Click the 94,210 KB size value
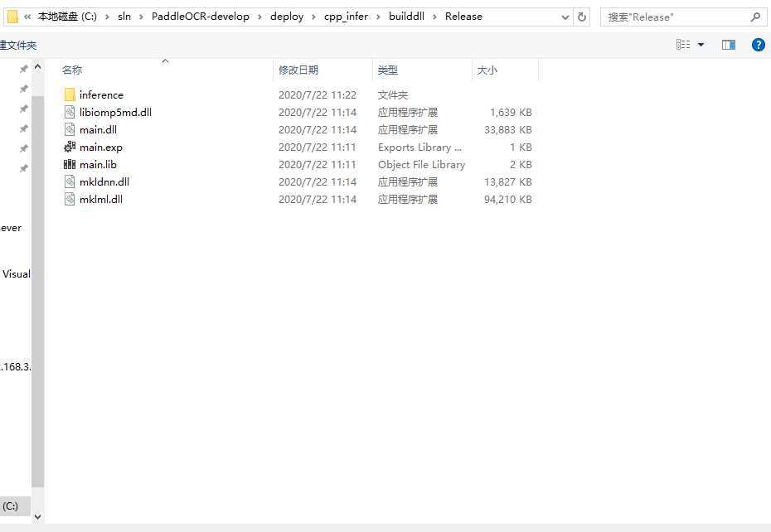 (508, 199)
